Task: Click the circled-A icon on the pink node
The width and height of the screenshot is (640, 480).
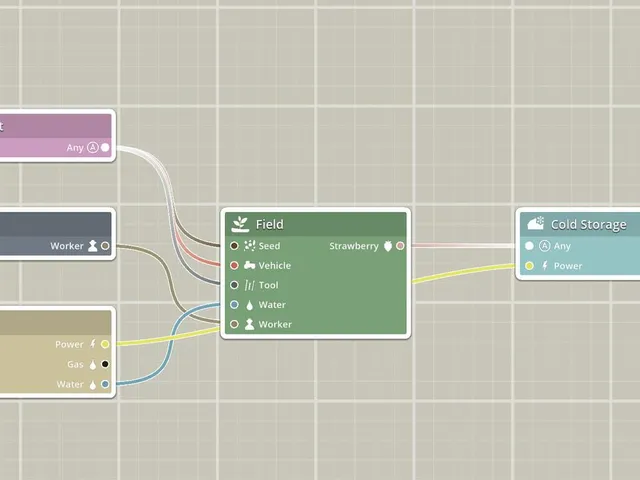Action: pyautogui.click(x=93, y=147)
